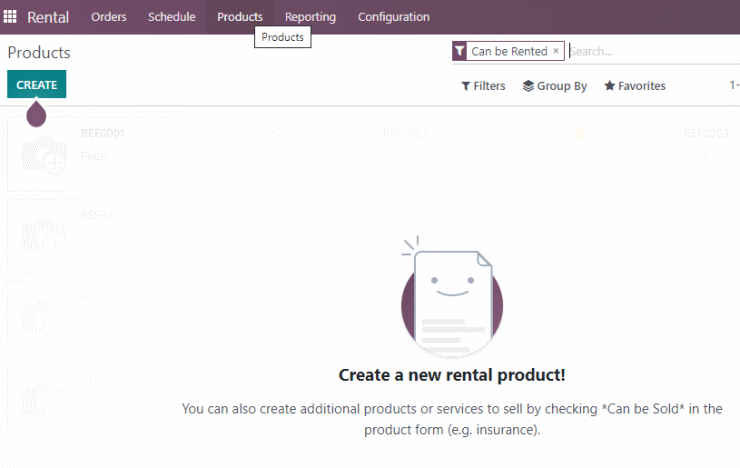Click the funnel icon in filter tag
This screenshot has height=468, width=740.
pyautogui.click(x=459, y=51)
